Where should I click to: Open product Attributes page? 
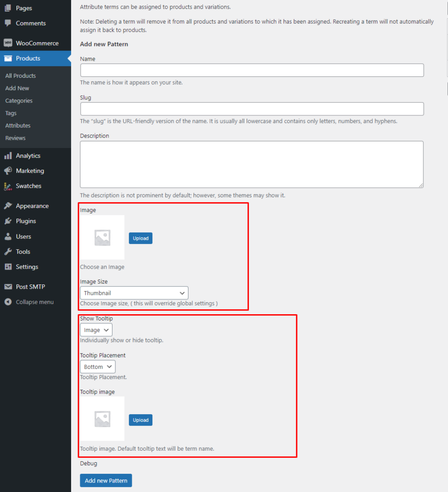[18, 125]
